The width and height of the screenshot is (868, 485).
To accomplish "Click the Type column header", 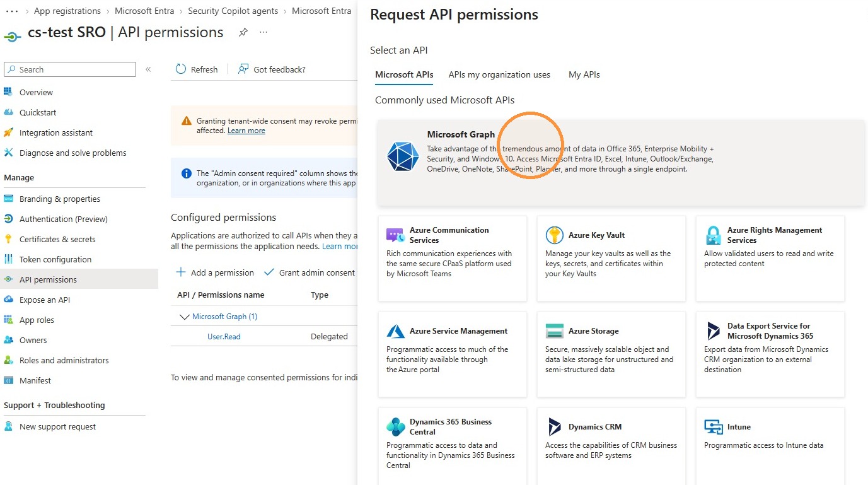I will 320,295.
